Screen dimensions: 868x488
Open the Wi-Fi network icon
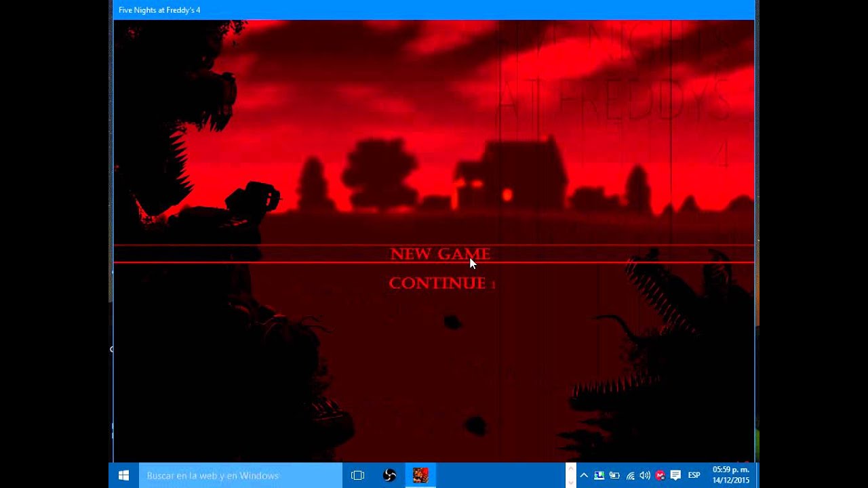click(x=630, y=476)
